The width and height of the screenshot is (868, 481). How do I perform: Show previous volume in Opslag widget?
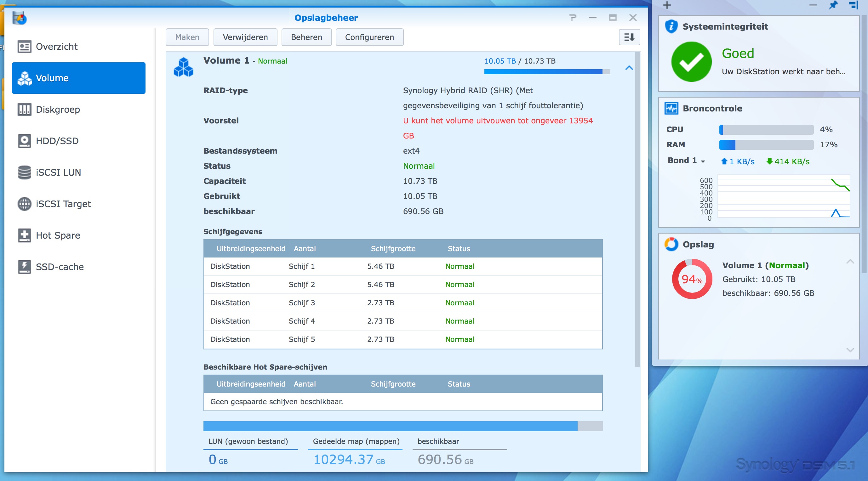pyautogui.click(x=850, y=261)
